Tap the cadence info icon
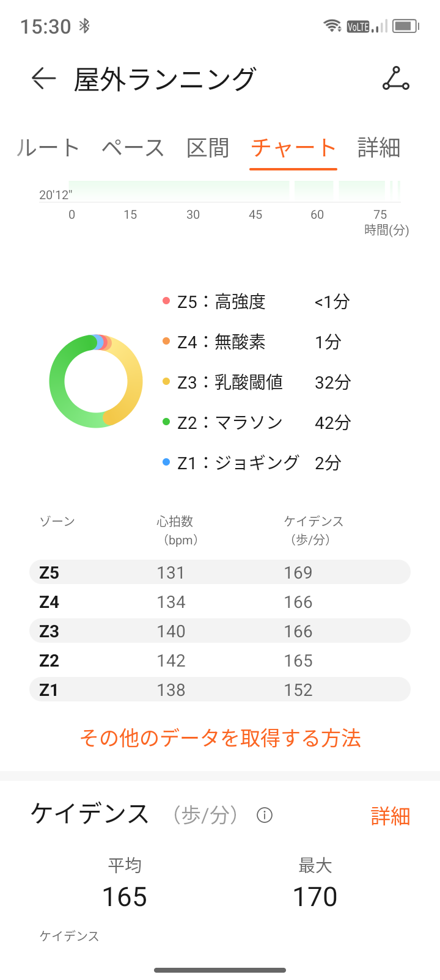The image size is (440, 980). pos(265,815)
